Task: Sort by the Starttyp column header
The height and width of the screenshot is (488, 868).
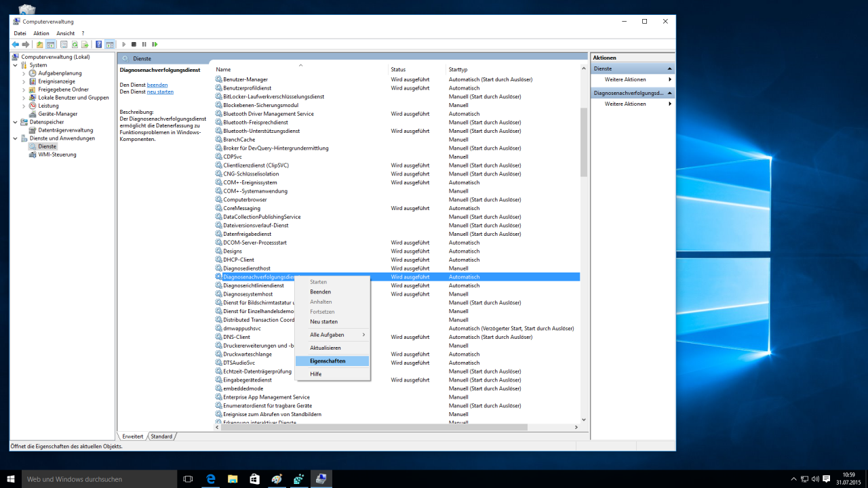Action: (514, 69)
